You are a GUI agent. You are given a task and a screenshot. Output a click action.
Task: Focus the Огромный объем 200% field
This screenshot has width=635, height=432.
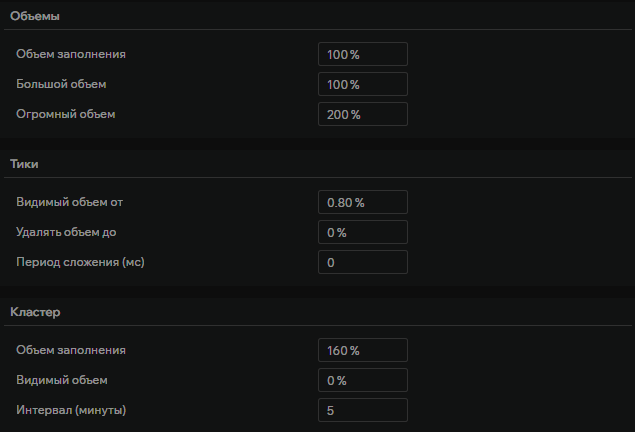click(362, 114)
